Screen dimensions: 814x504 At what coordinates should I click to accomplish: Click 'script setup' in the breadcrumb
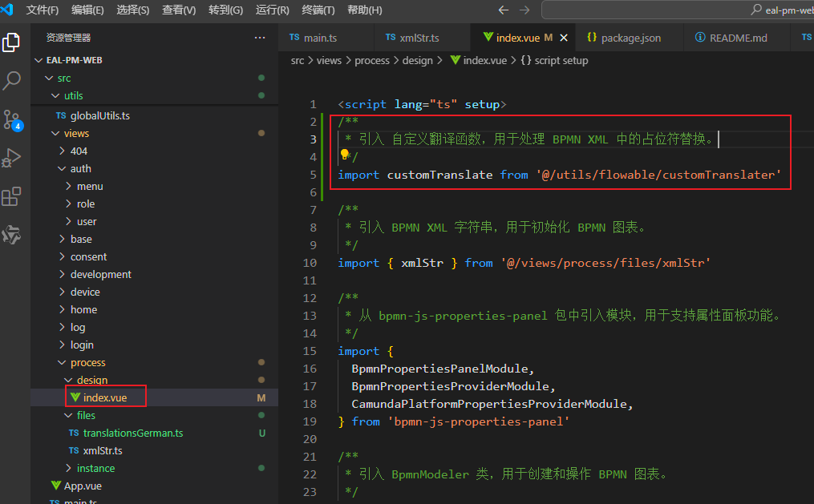[564, 59]
